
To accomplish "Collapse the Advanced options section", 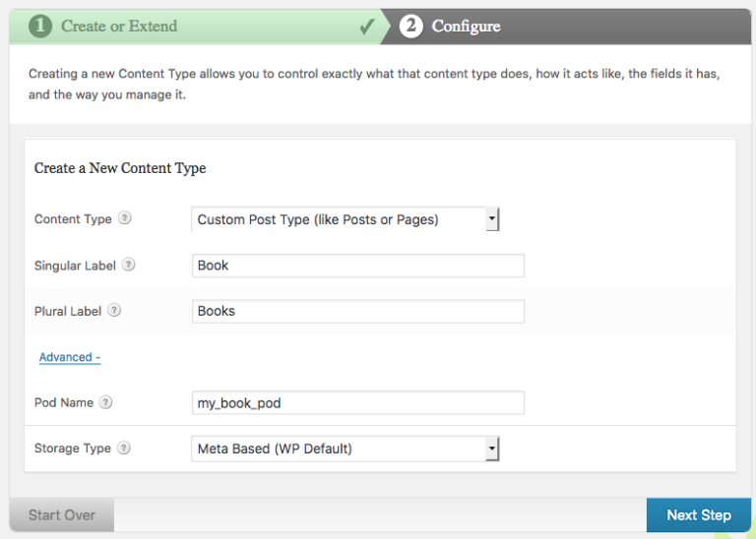I will coord(69,357).
